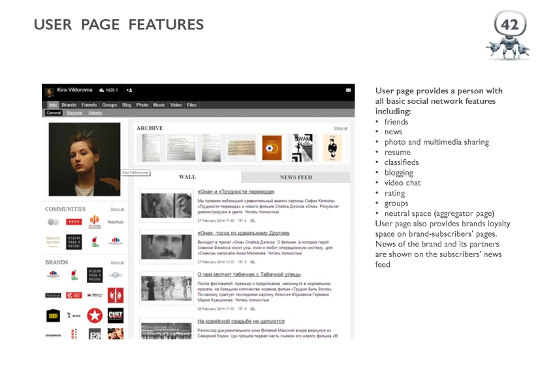Viewport: 555px width, 392px height.
Task: Switch to the Brands navigation tab
Action: (69, 105)
